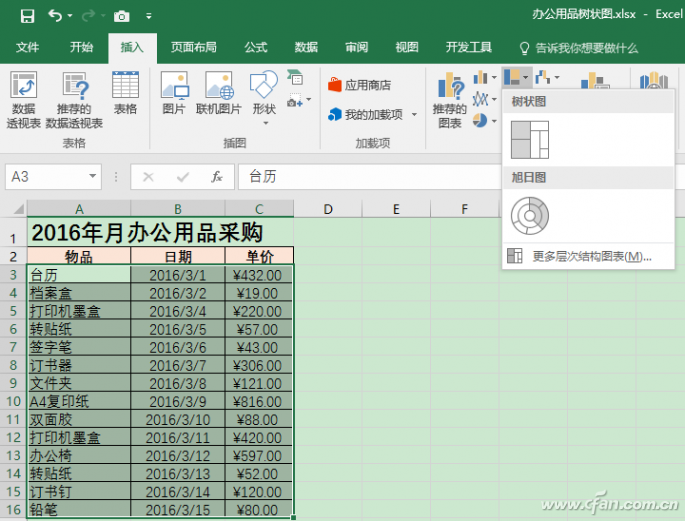This screenshot has height=521, width=685.
Task: Select the price cell ¥432.00
Action: (259, 275)
